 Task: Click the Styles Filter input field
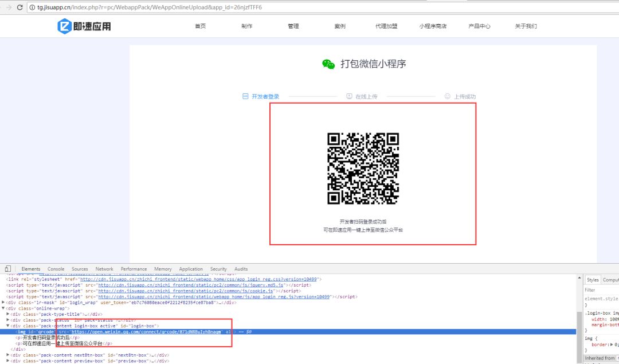click(x=601, y=290)
